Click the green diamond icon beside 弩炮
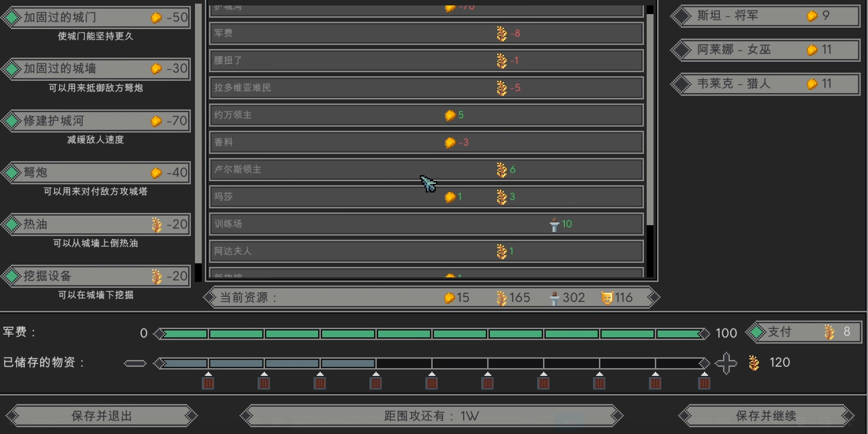 11,173
